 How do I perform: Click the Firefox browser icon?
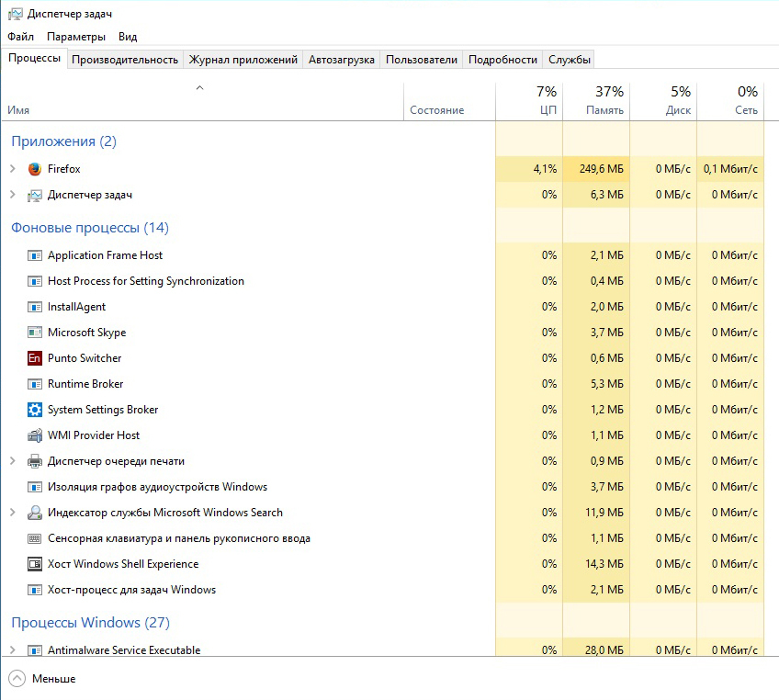(x=35, y=169)
